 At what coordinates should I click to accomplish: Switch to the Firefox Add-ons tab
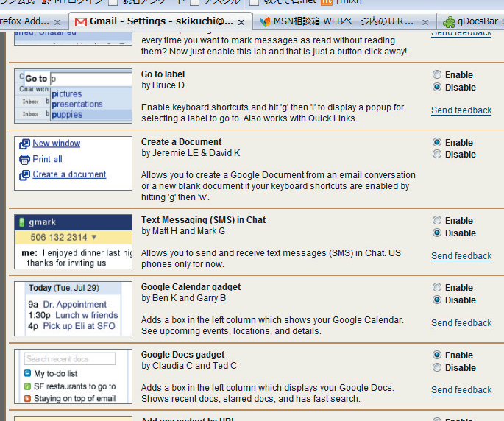click(x=32, y=21)
